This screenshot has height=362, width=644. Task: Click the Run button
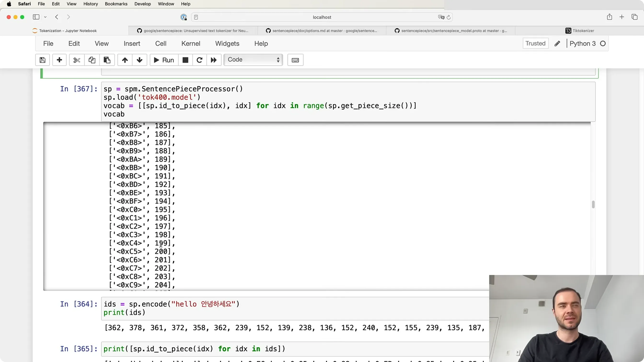(x=164, y=60)
